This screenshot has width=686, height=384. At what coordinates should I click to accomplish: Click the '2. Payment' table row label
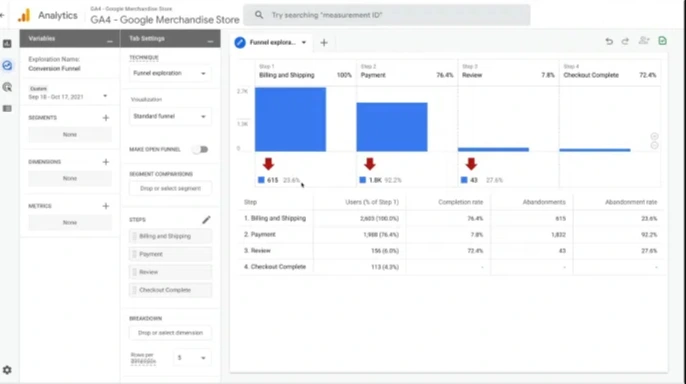point(259,234)
